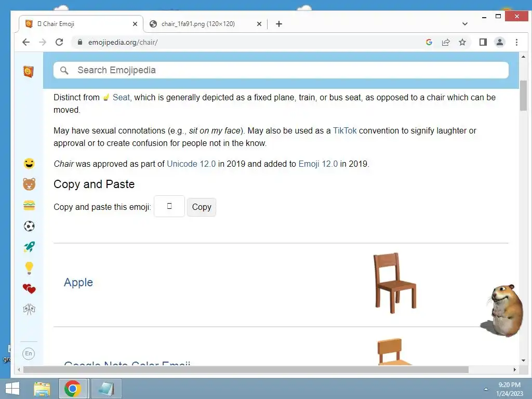Show hidden system tray icons
The image size is (532, 399).
point(486,389)
